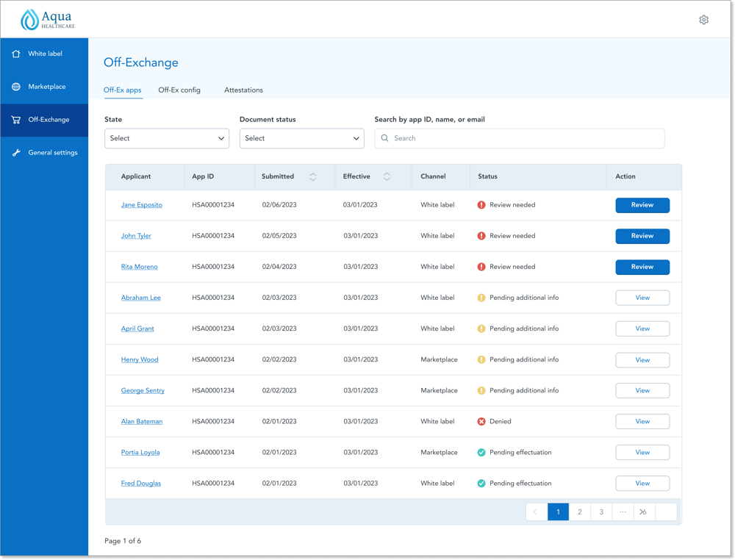
Task: View Alan Bateman's denied application
Action: [x=642, y=422]
